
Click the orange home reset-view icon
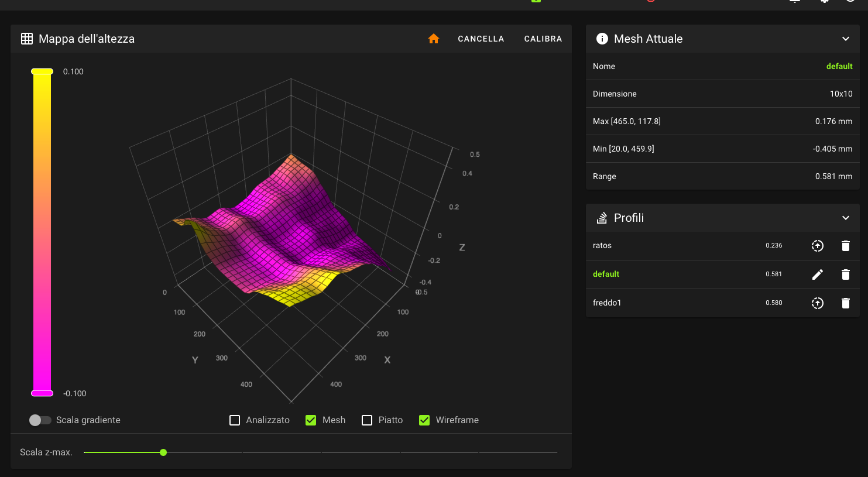click(434, 39)
